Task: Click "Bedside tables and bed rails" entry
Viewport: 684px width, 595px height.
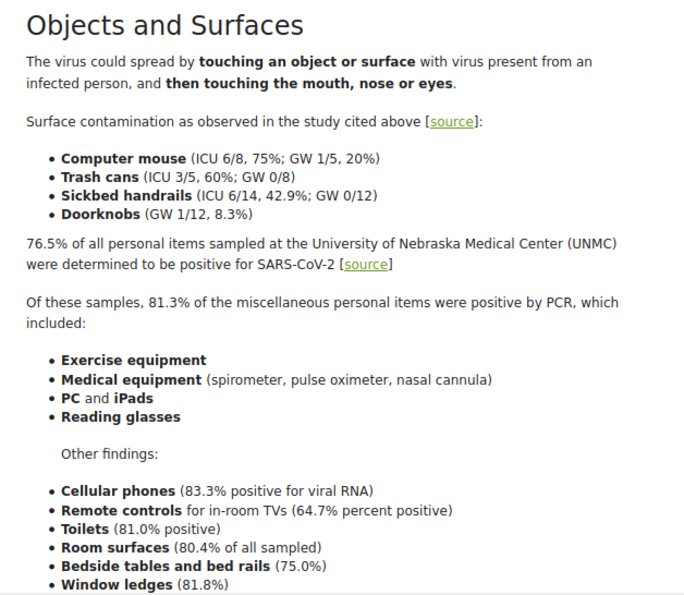Action: (164, 566)
